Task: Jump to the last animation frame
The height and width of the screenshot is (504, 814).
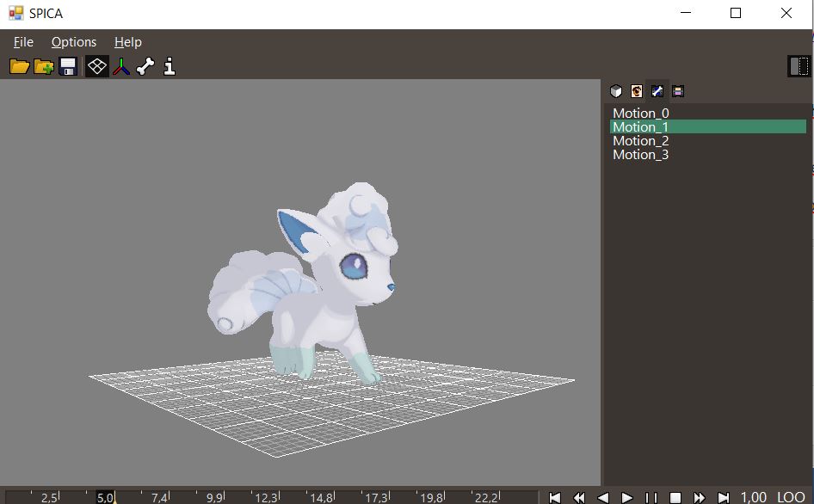Action: pos(723,498)
